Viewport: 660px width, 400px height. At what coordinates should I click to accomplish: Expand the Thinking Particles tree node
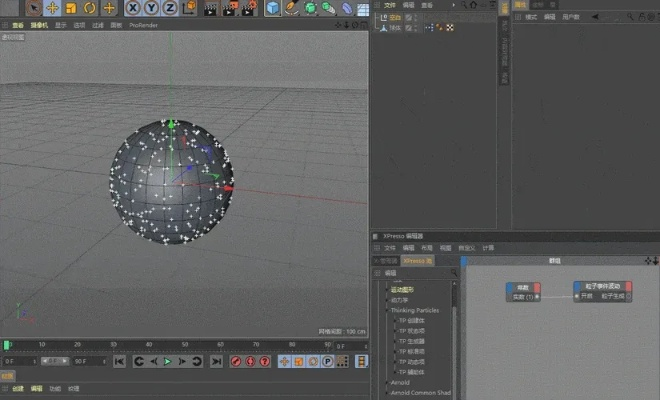coord(386,310)
